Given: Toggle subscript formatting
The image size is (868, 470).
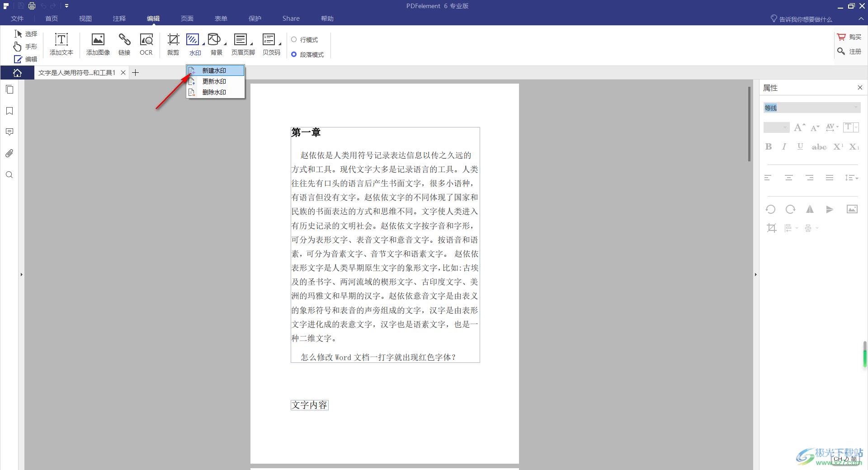Looking at the screenshot, I should (854, 146).
